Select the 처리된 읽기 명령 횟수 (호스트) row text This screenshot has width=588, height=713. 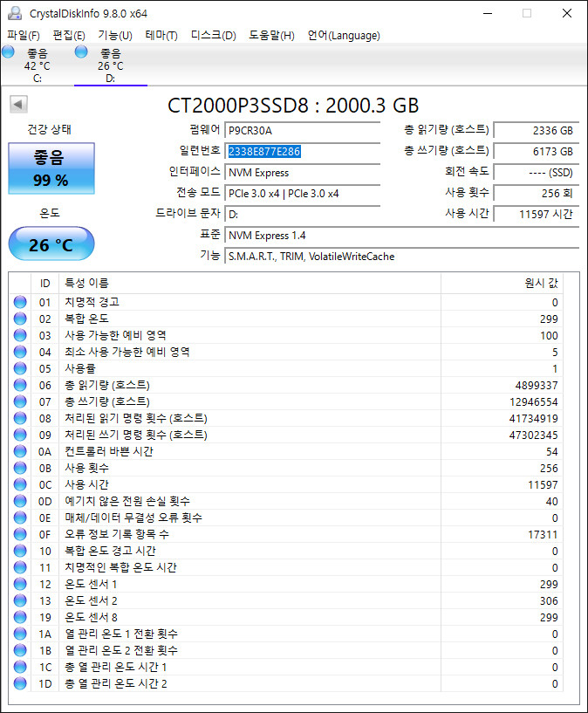pos(136,418)
